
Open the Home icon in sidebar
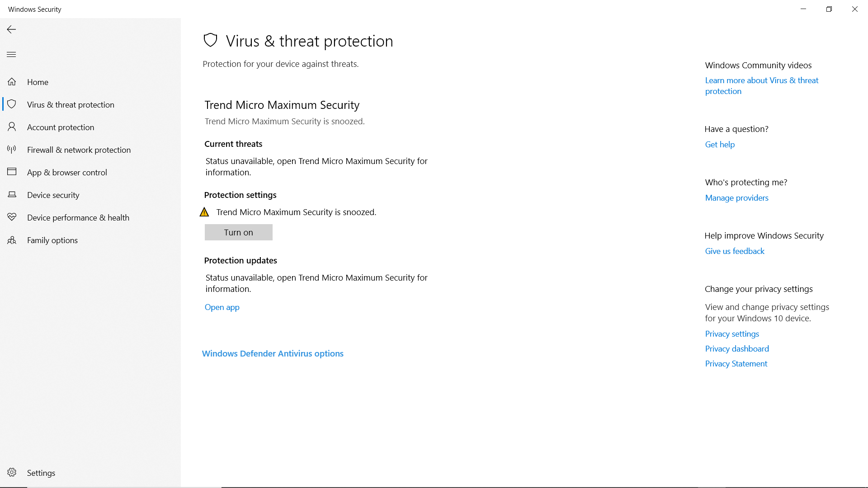click(x=12, y=82)
